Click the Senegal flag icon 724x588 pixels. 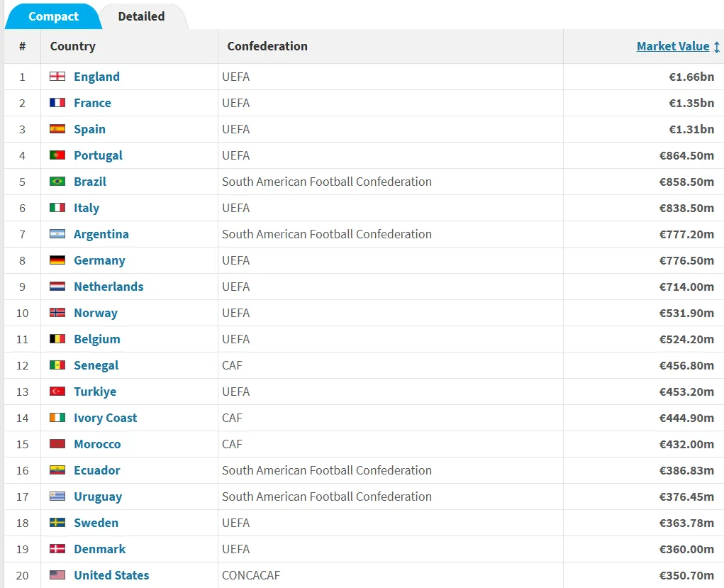(57, 365)
